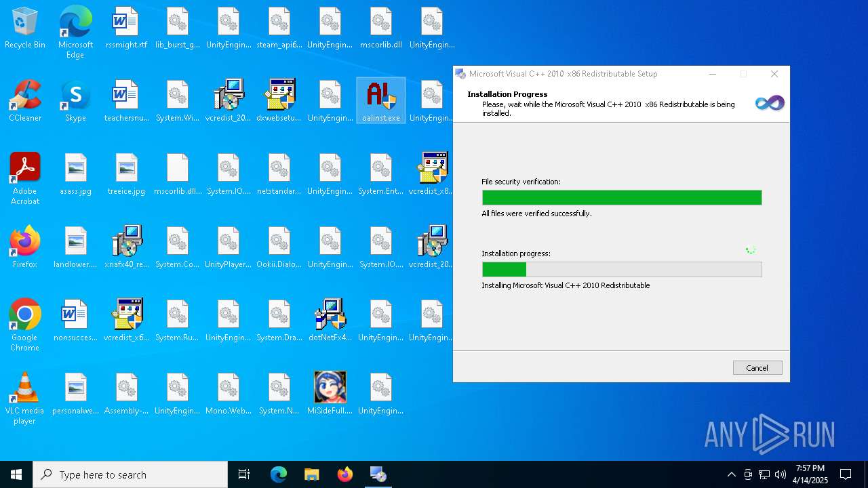Open the Google Chrome desktop shortcut
The width and height of the screenshot is (868, 488).
coord(25,325)
